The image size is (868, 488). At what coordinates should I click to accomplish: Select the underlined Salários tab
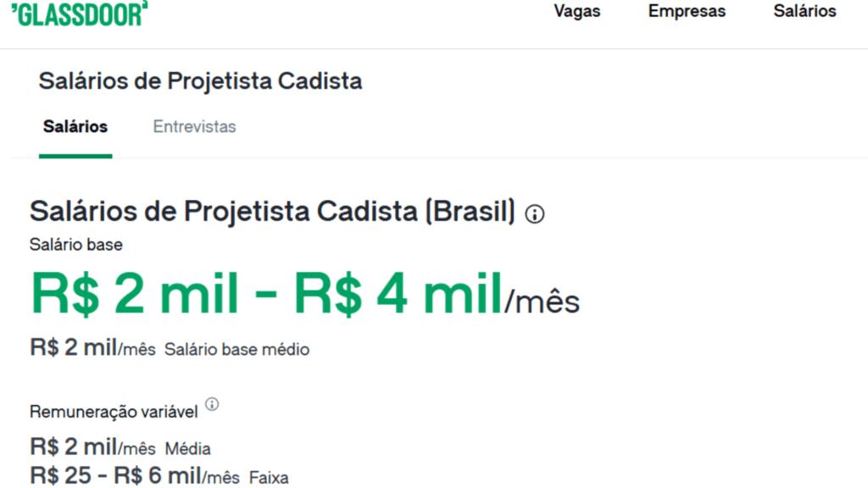(x=75, y=127)
